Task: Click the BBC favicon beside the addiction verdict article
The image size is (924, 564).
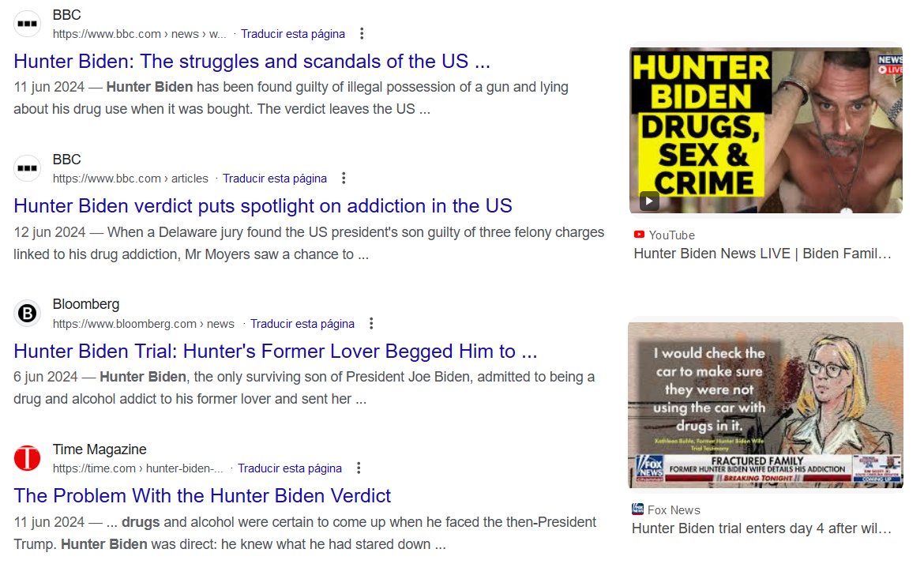Action: pos(27,168)
